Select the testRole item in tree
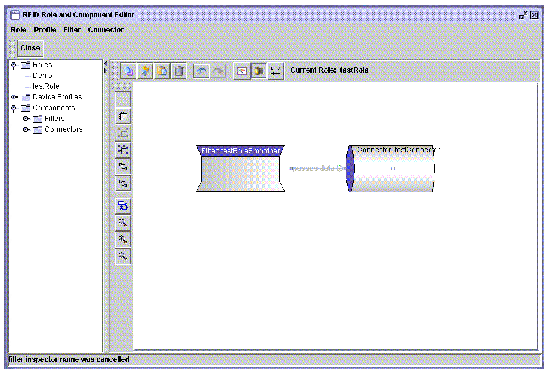 pyautogui.click(x=46, y=86)
